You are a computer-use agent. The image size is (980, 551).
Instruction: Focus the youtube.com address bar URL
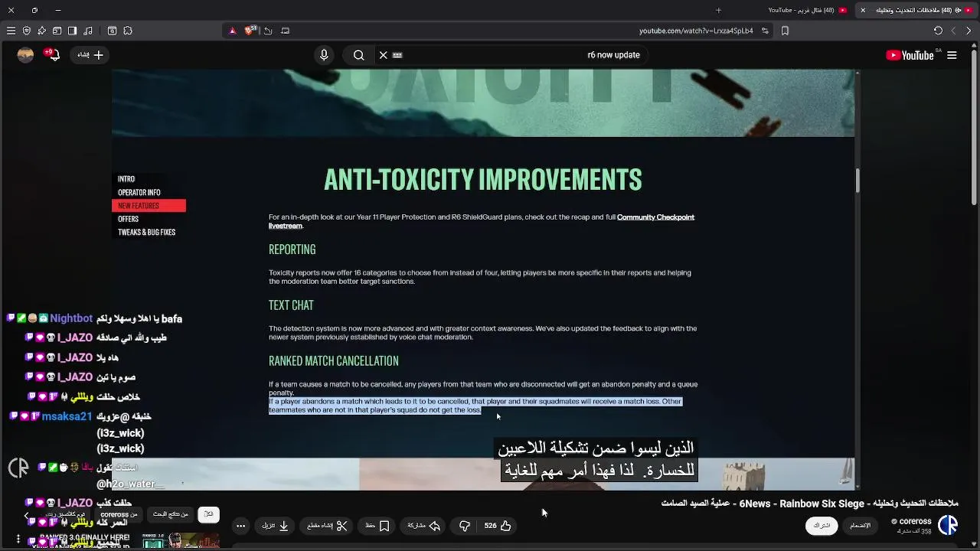(696, 31)
